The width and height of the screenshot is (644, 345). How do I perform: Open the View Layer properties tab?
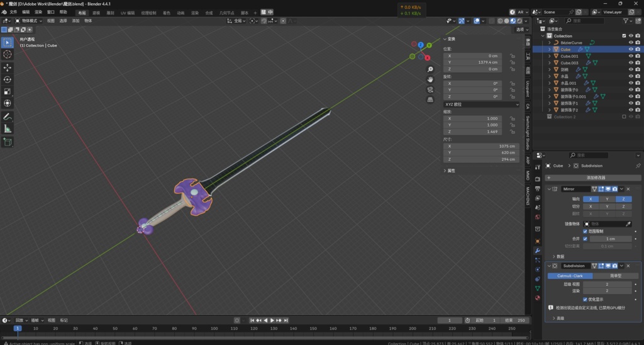[538, 198]
